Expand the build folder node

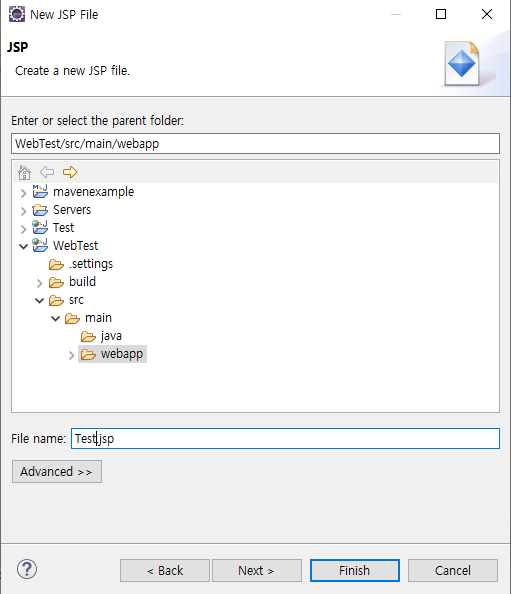tap(39, 283)
